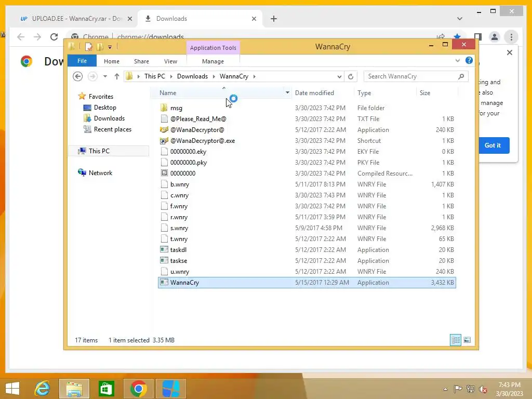Select the @WanaDecryptor@.exe shortcut icon

(x=164, y=140)
